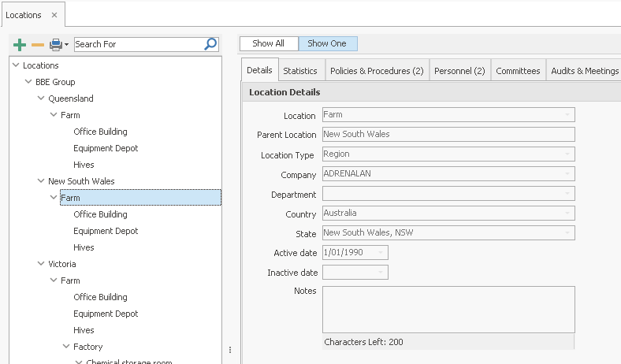Click the magnifying glass search icon
This screenshot has height=364, width=621.
click(210, 44)
